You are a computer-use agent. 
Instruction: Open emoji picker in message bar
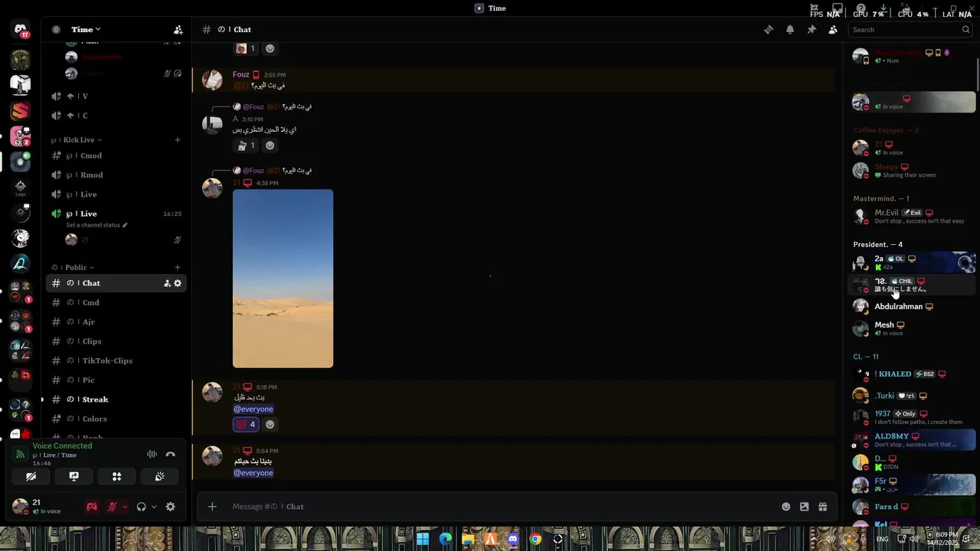pyautogui.click(x=786, y=507)
